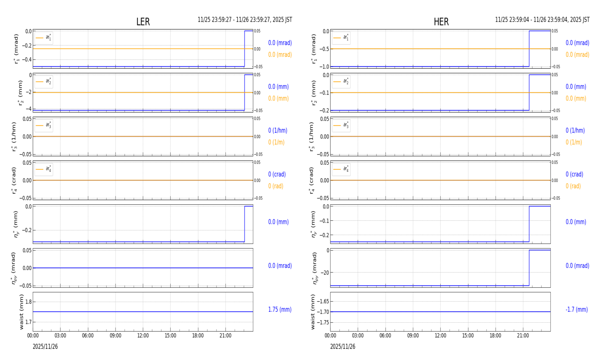
Task: Click the LER "waist (mm)" y-axis label
Action: pyautogui.click(x=21, y=312)
